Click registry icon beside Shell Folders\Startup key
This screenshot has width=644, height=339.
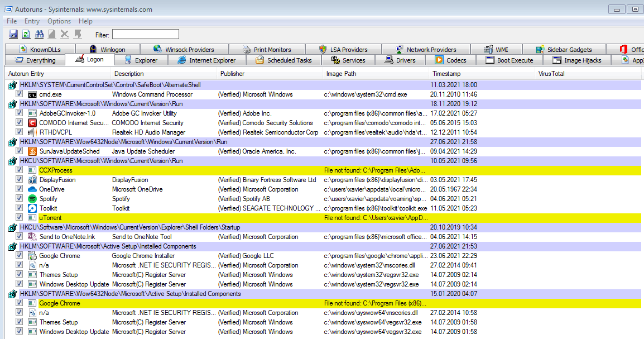coord(13,227)
